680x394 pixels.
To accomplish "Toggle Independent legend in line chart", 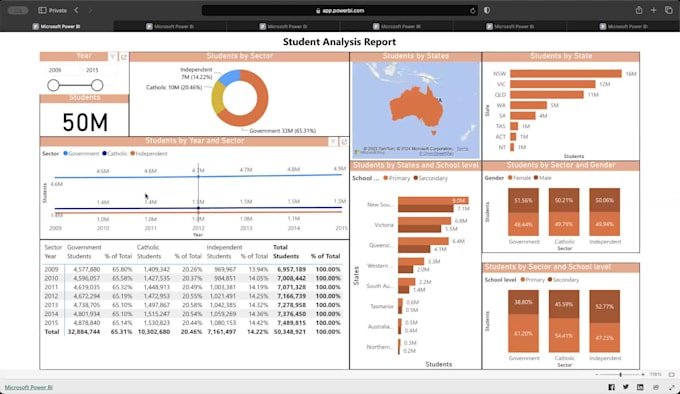I will [149, 153].
